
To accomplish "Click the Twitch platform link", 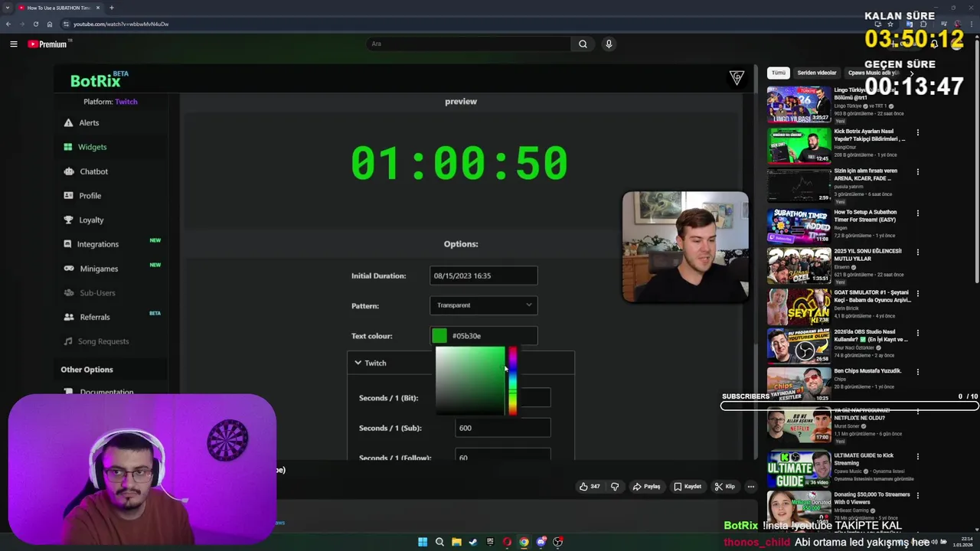I will point(126,101).
